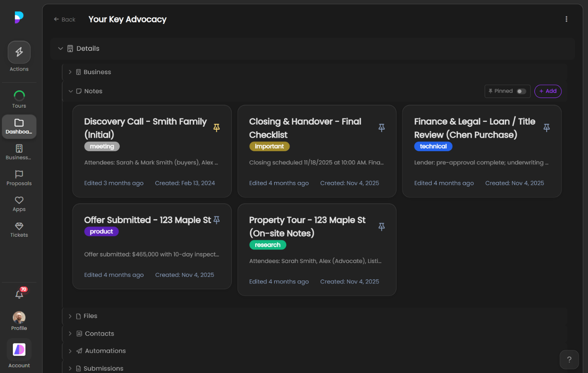
Task: Expand the Business section
Action: click(70, 72)
